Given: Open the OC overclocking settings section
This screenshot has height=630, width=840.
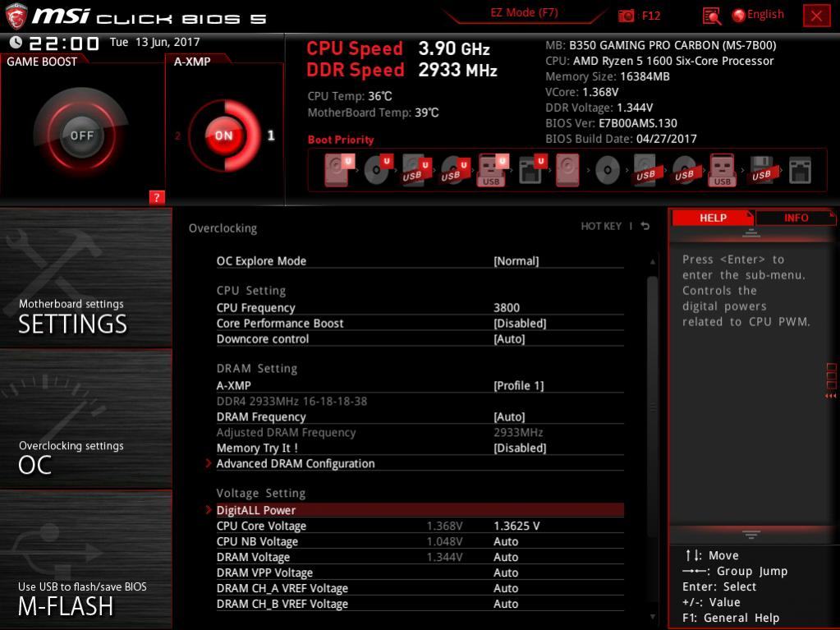Looking at the screenshot, I should [x=85, y=420].
